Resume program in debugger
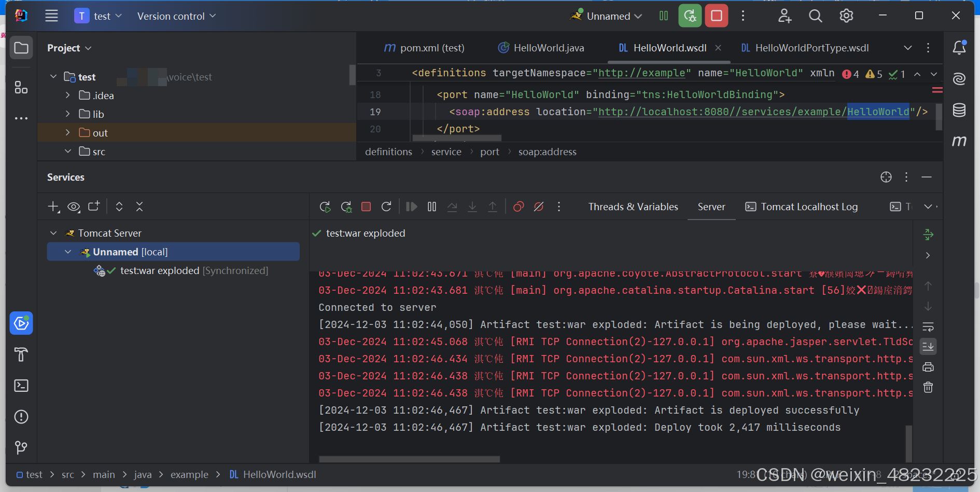This screenshot has height=492, width=980. point(412,207)
